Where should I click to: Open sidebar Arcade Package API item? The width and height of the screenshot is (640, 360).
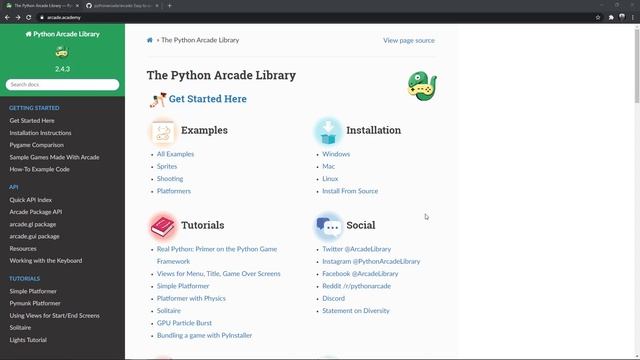pyautogui.click(x=36, y=212)
